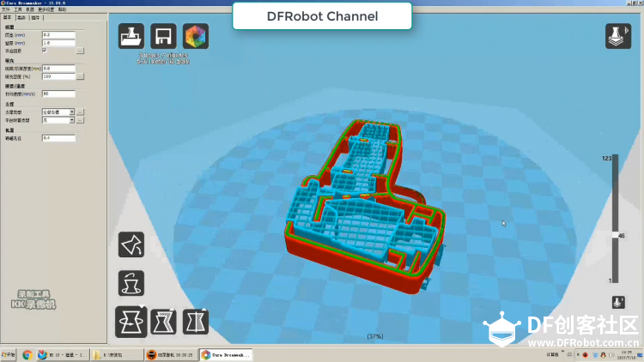Select the Scale tool icon
Image resolution: width=644 pixels, height=362 pixels.
[x=163, y=322]
